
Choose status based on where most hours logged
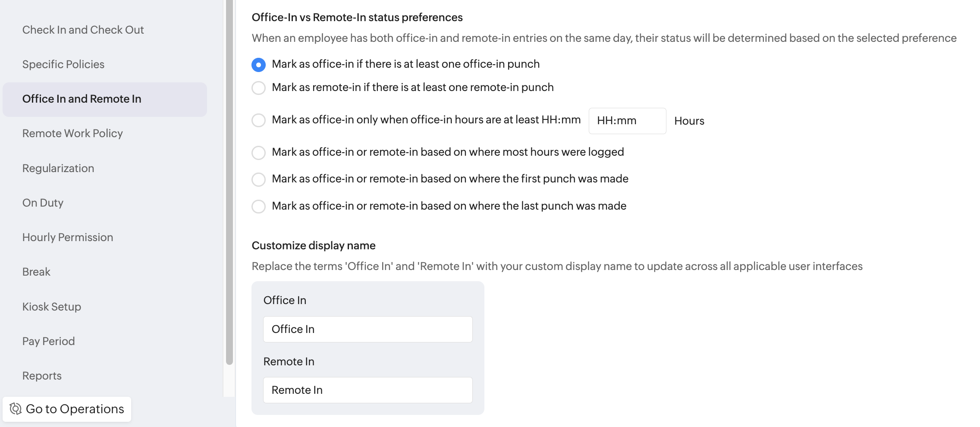[x=258, y=153]
